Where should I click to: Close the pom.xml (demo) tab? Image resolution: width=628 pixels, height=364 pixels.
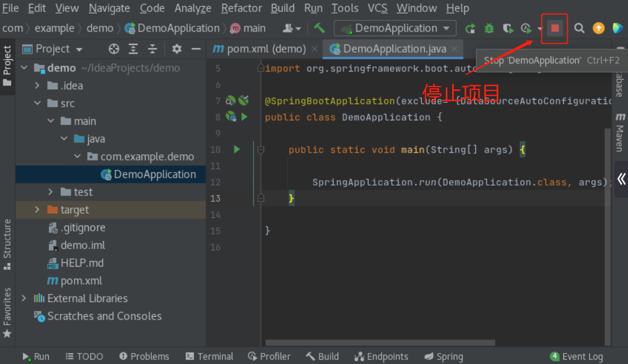click(x=315, y=49)
